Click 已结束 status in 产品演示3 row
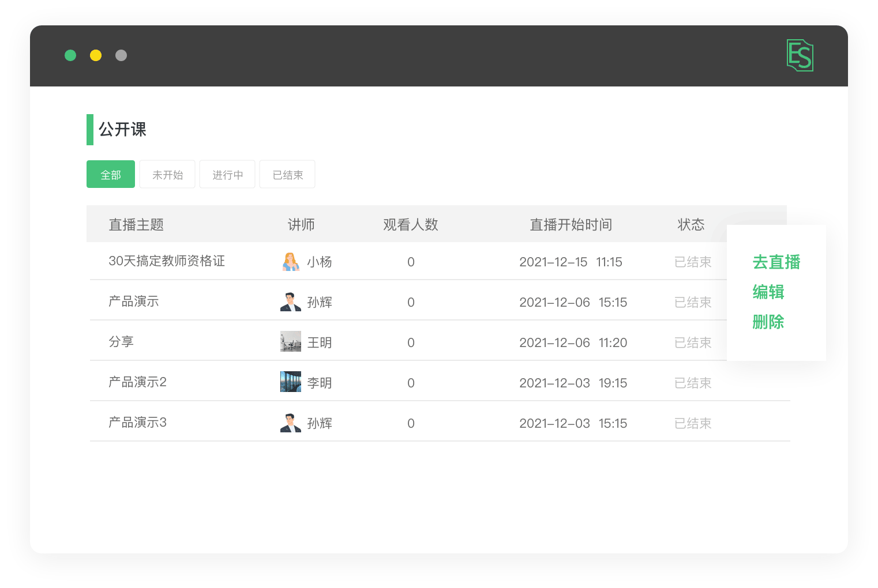The width and height of the screenshot is (878, 588). [x=693, y=424]
